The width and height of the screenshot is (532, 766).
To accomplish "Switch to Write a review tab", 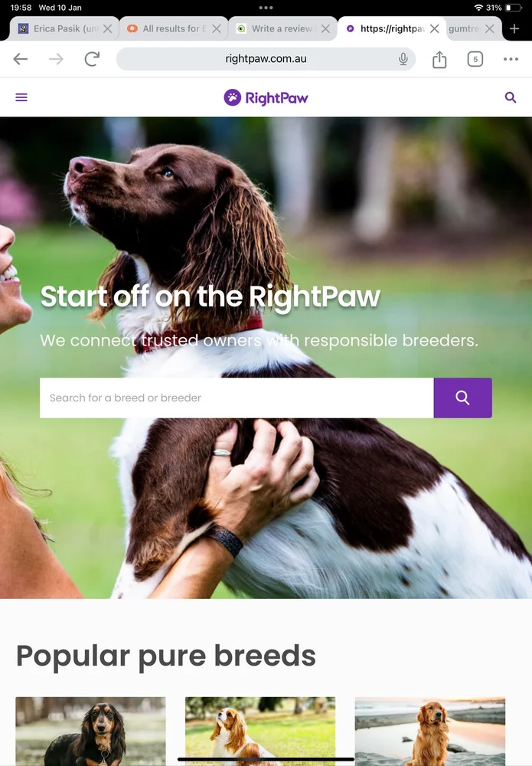I will pos(276,29).
